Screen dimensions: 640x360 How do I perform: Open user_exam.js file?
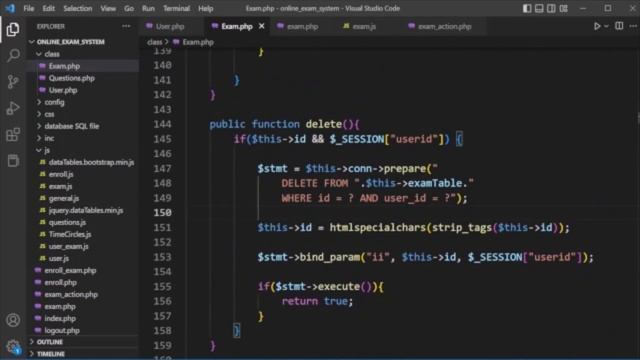pyautogui.click(x=68, y=247)
